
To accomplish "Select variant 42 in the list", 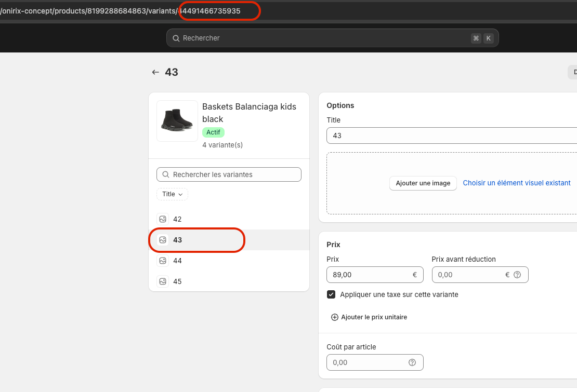I will [x=229, y=219].
